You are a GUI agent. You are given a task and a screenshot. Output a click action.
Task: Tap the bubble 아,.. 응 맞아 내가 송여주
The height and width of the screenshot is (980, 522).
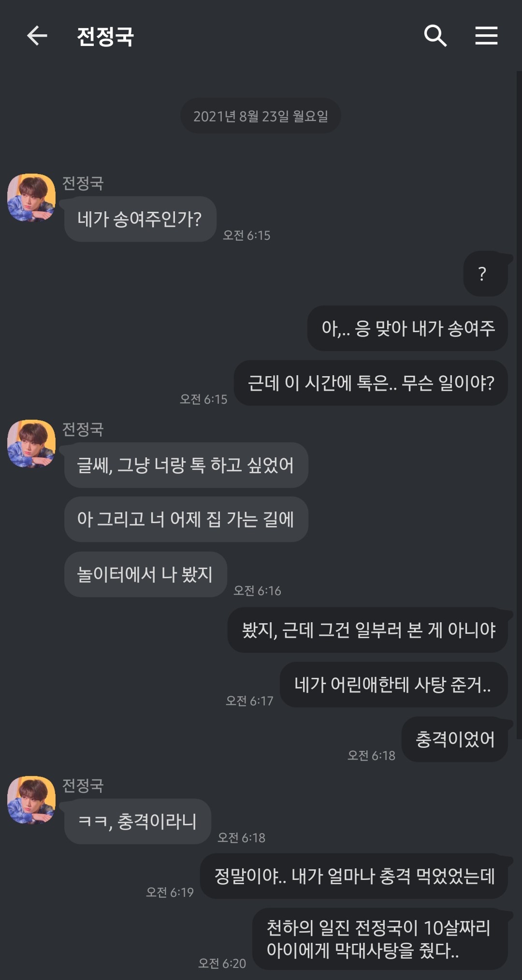coord(407,328)
